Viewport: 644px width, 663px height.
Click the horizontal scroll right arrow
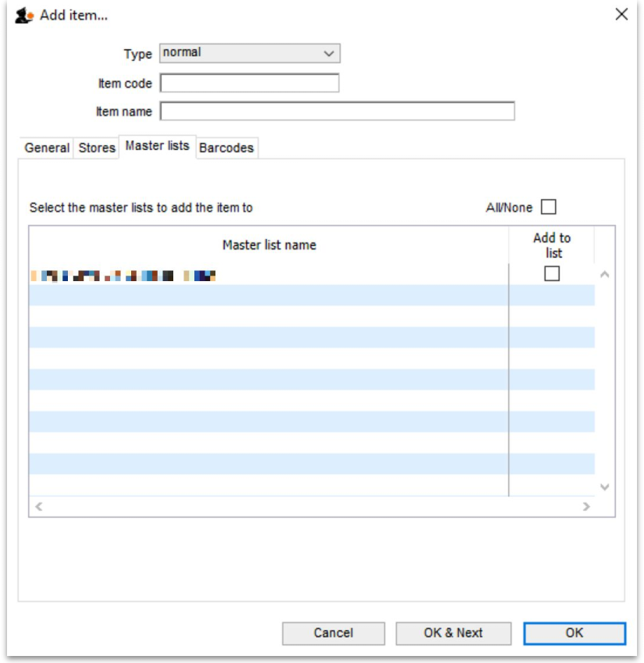pyautogui.click(x=586, y=507)
